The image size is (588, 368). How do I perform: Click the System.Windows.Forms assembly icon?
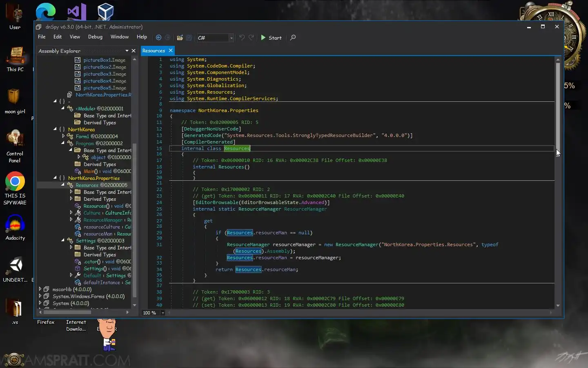(47, 296)
